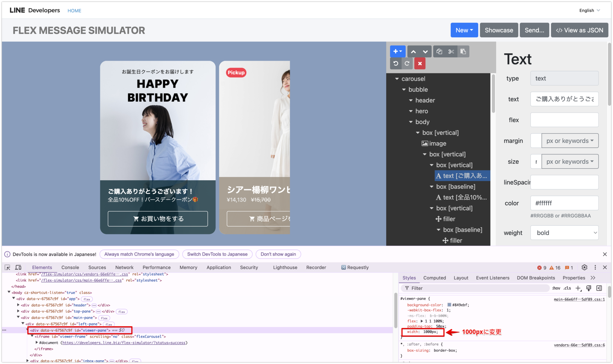Click the View as JSON button
Viewport: 613px width, 364px height.
579,30
